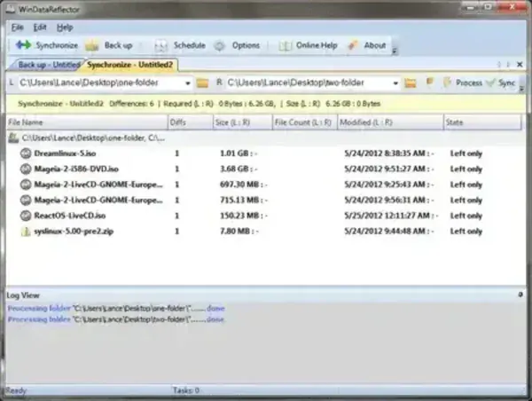532x401 pixels.
Task: Click Left only state of syslinux row
Action: click(466, 232)
